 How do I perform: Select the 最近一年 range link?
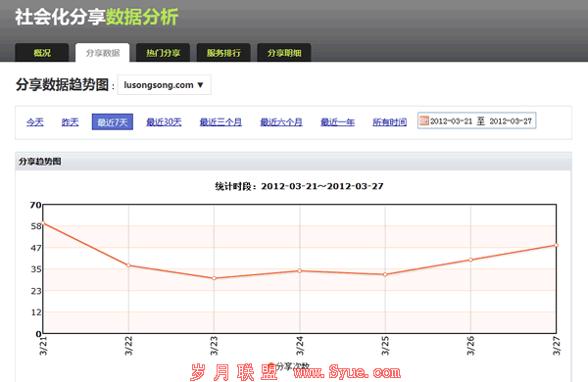(x=337, y=122)
